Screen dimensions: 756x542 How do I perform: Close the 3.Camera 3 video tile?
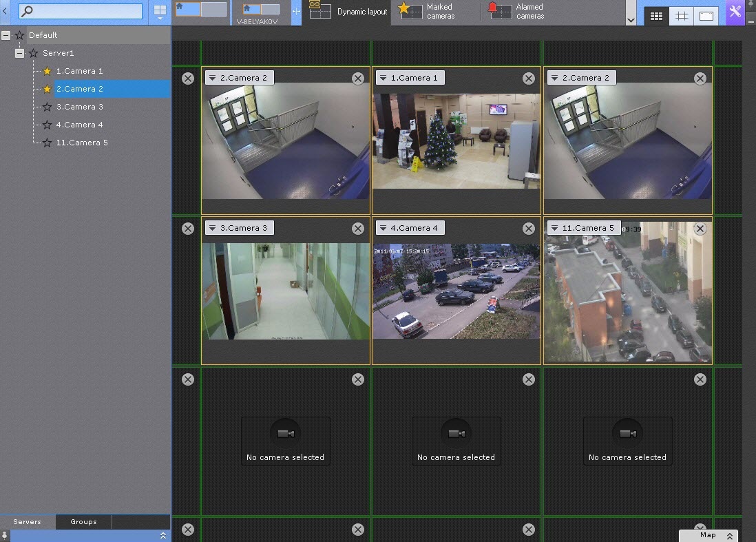coord(358,229)
